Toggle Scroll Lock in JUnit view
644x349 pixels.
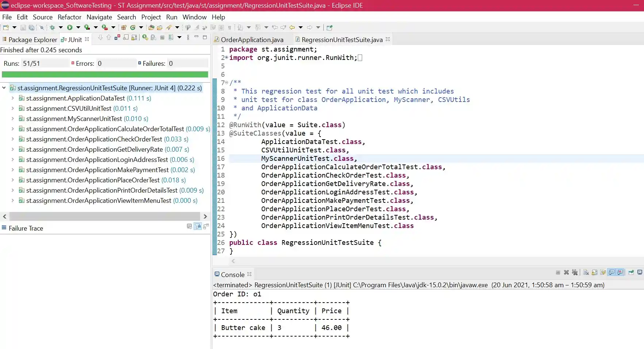(x=134, y=37)
